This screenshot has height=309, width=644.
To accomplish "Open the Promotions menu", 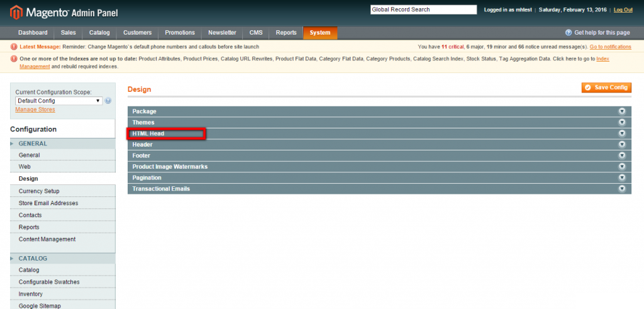I will pos(180,33).
